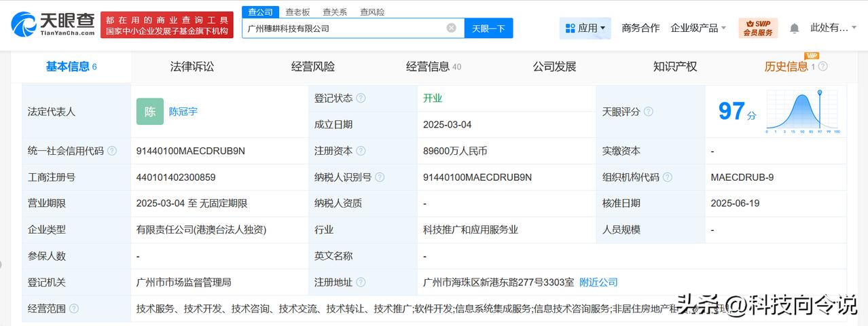
Task: Click the help icon beside 天眼评分
Action: (649, 111)
